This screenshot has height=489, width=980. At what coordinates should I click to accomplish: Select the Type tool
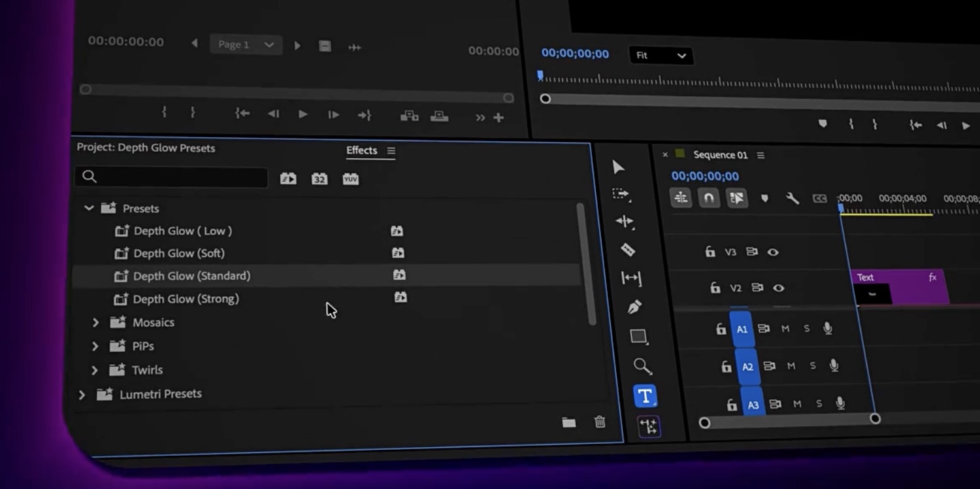click(645, 396)
